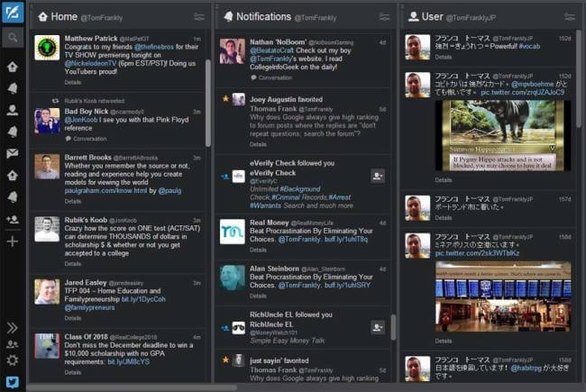Screen dimensions: 586x392
Task: Open Nathan 'NoBoom' avatar
Action: click(x=233, y=51)
